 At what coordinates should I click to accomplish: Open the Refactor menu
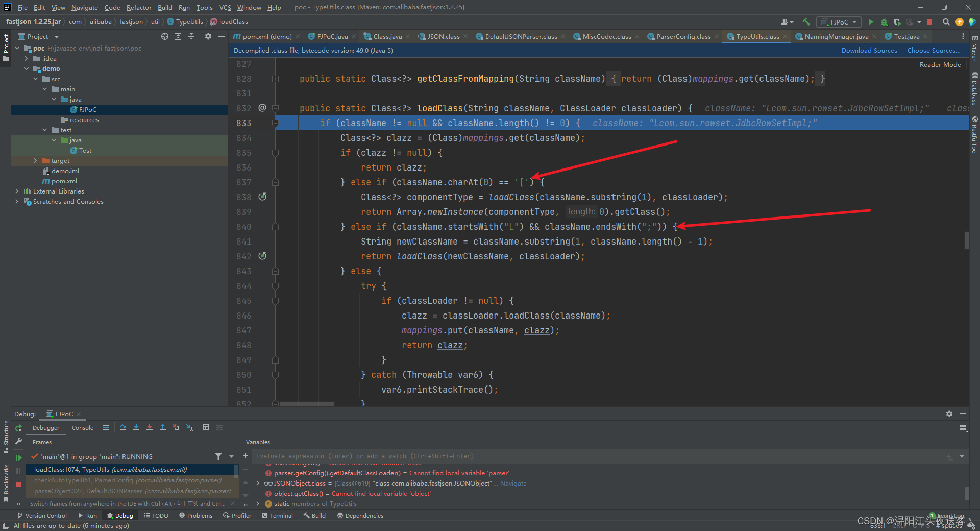(x=139, y=7)
